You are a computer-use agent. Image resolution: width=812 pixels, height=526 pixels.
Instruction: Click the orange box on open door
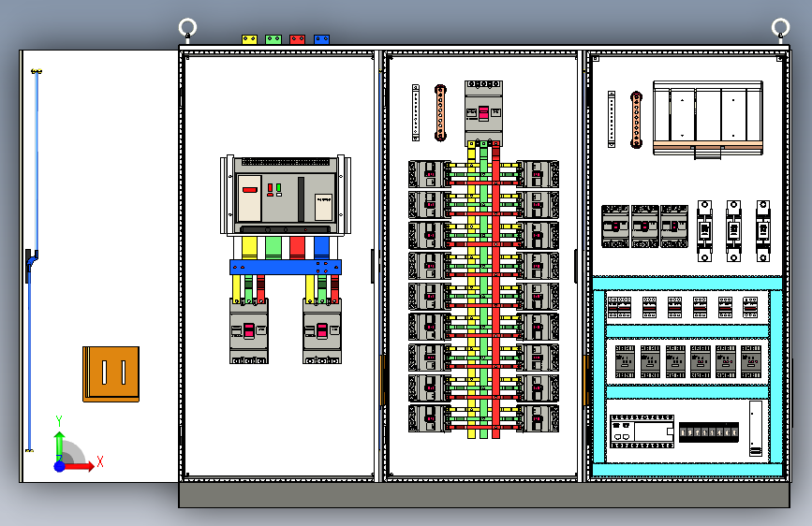[111, 373]
